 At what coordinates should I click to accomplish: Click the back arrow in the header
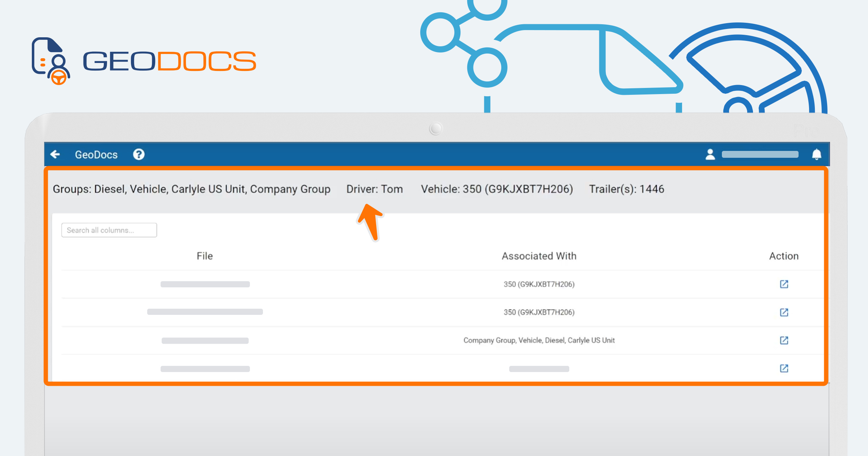(55, 155)
